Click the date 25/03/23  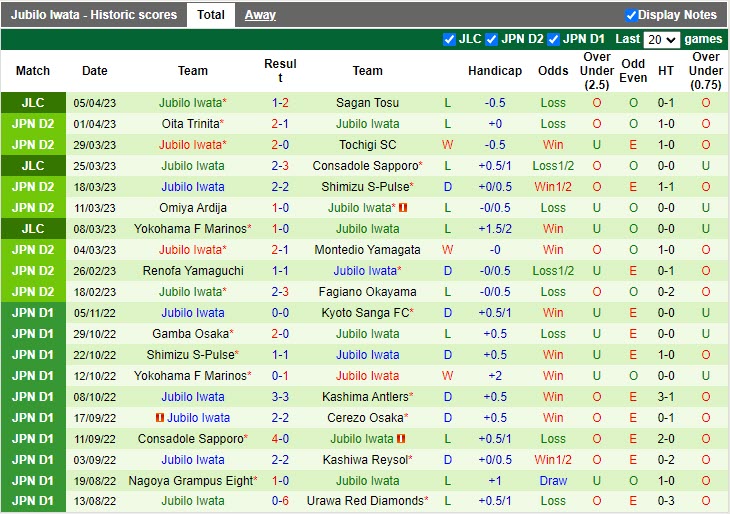[x=95, y=166]
